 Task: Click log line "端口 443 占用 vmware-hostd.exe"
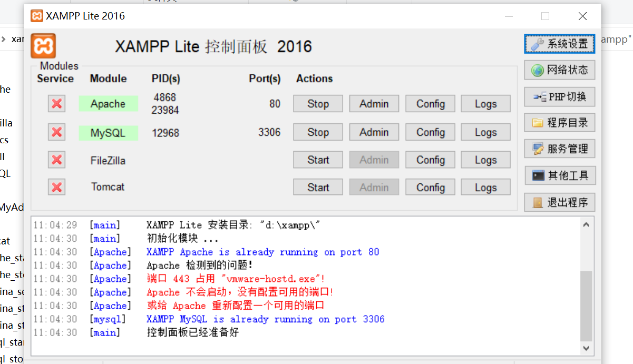coord(236,279)
